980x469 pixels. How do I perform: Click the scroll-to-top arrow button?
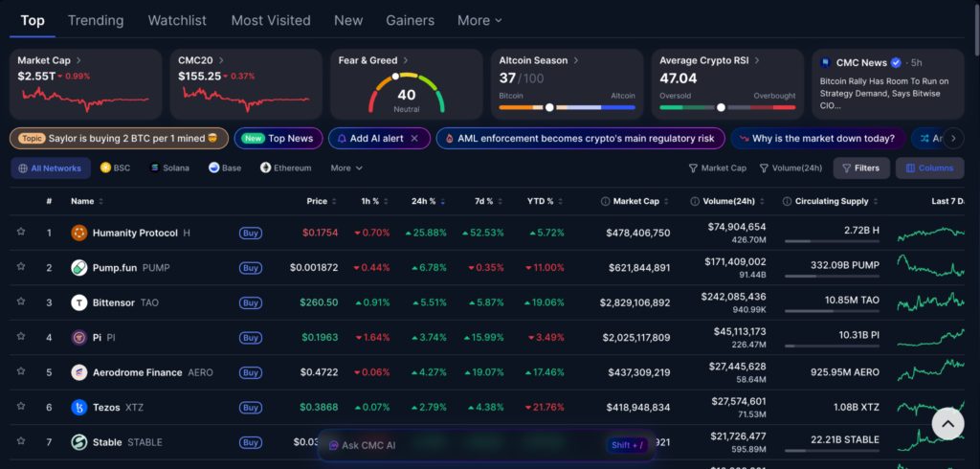click(947, 423)
